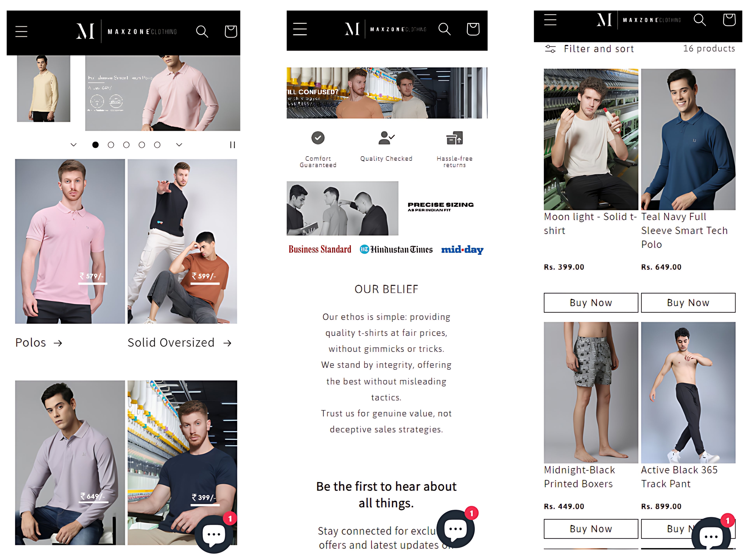Click search icon in right screen header

pyautogui.click(x=699, y=20)
